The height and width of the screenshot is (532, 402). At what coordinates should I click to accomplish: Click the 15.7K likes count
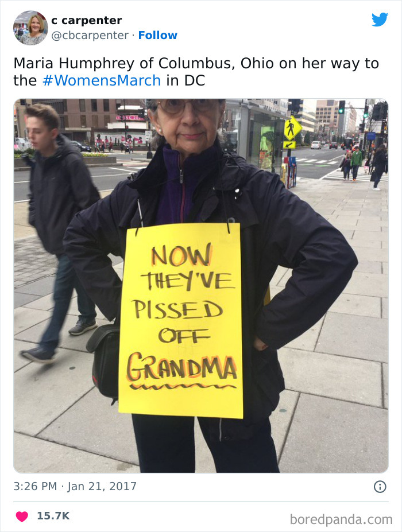(x=53, y=516)
